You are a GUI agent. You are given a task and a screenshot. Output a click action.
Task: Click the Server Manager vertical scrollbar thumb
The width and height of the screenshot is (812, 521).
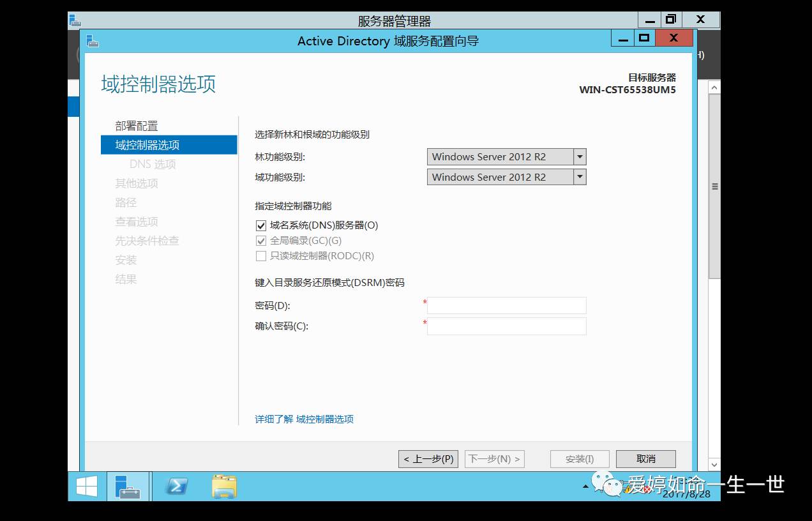[x=714, y=186]
